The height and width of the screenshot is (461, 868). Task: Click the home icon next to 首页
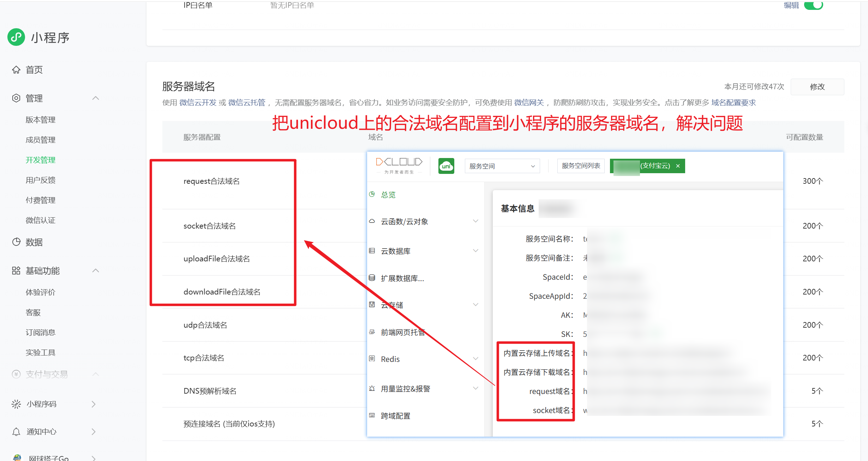16,70
